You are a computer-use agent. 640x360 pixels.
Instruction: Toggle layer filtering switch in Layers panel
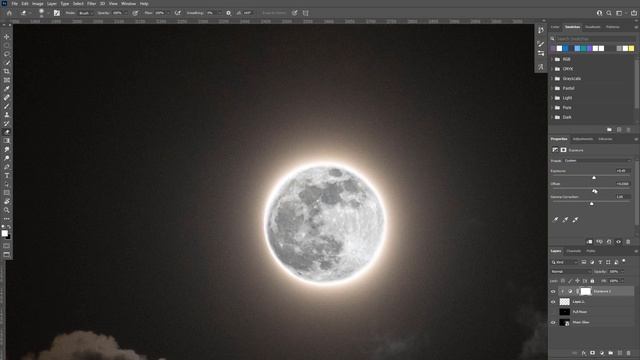click(x=624, y=261)
